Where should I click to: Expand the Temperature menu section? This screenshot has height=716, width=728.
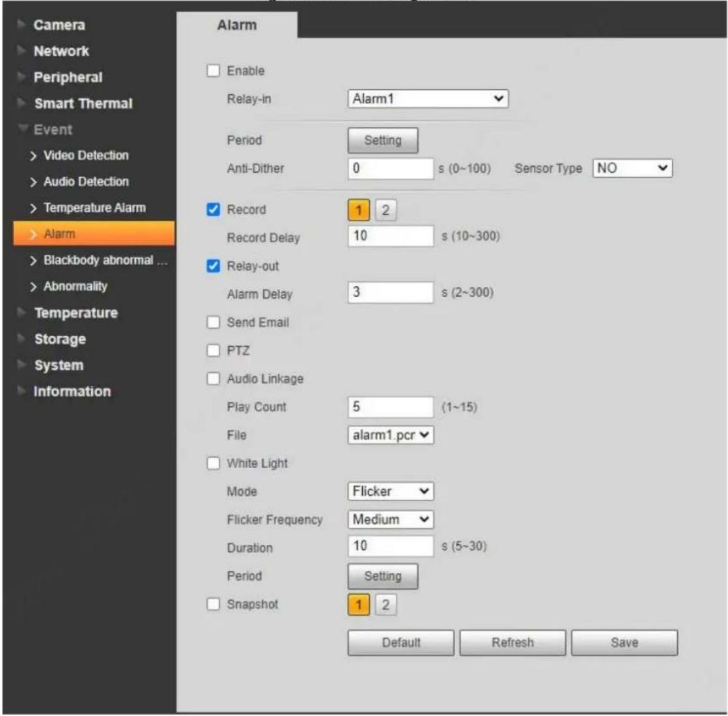pyautogui.click(x=76, y=312)
